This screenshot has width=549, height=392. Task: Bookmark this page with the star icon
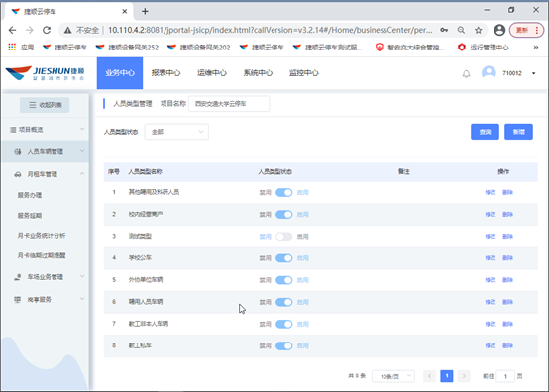478,30
